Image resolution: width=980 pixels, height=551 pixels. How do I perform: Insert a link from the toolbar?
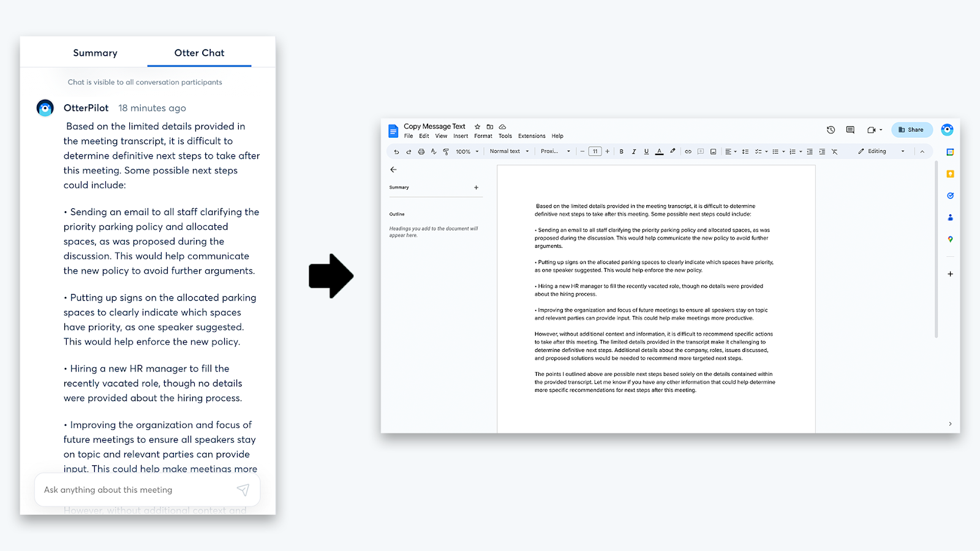(x=688, y=151)
